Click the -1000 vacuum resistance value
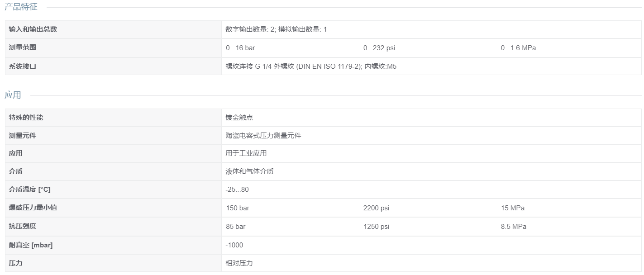 [234, 245]
